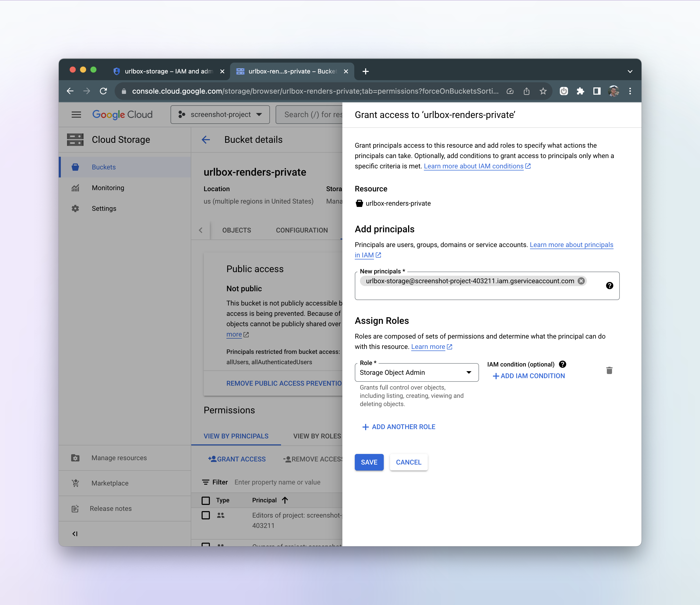
Task: Remove the urlbox-storage principal chip
Action: (x=581, y=281)
